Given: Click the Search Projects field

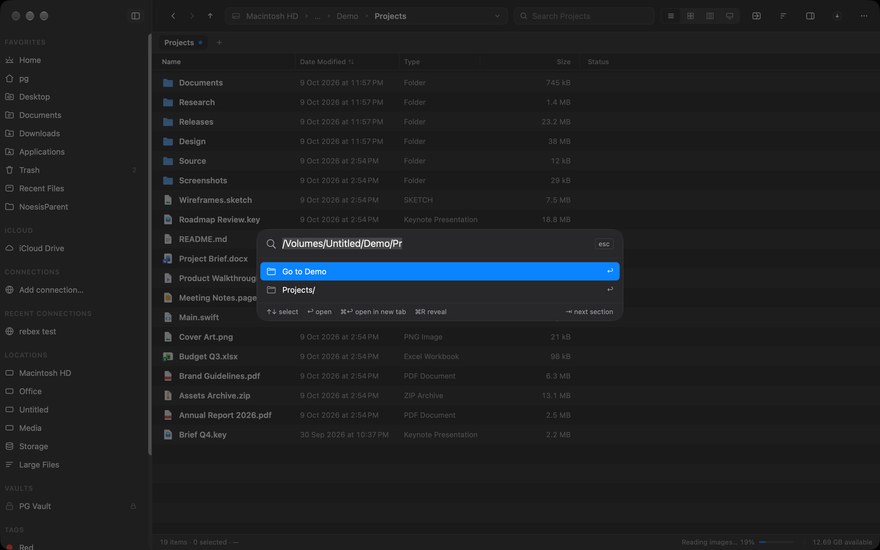Looking at the screenshot, I should point(584,16).
